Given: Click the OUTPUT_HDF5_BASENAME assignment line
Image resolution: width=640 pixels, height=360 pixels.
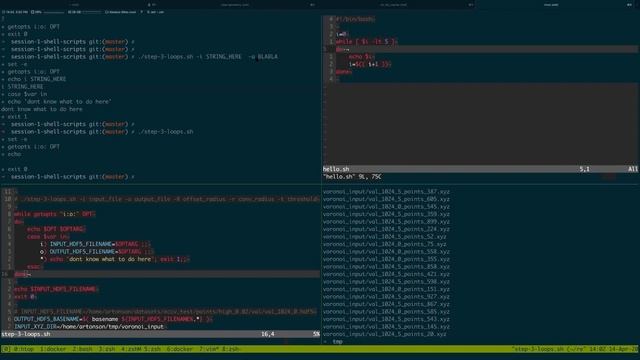Looking at the screenshot, I should point(113,319).
